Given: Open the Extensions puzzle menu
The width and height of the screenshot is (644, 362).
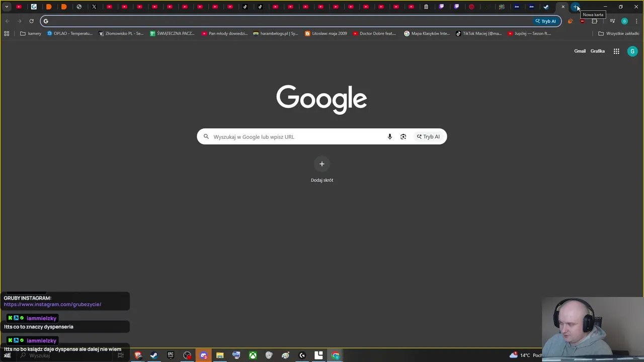Looking at the screenshot, I should [595, 21].
